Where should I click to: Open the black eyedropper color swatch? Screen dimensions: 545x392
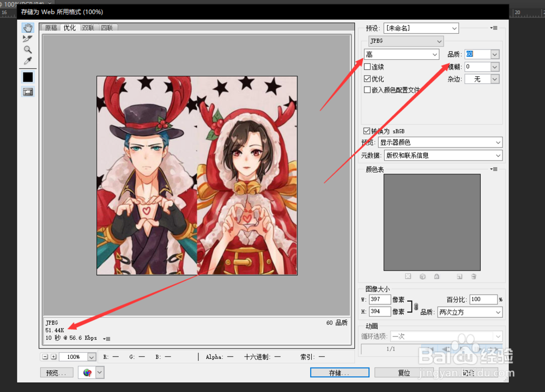[x=28, y=77]
